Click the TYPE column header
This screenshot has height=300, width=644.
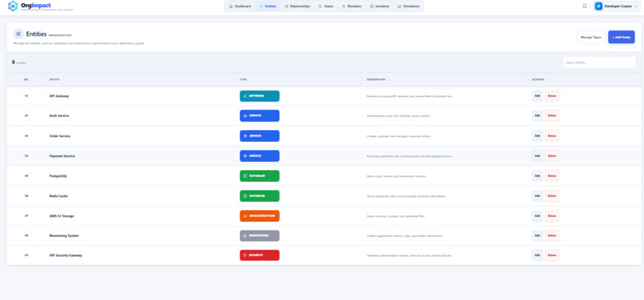[x=244, y=79]
